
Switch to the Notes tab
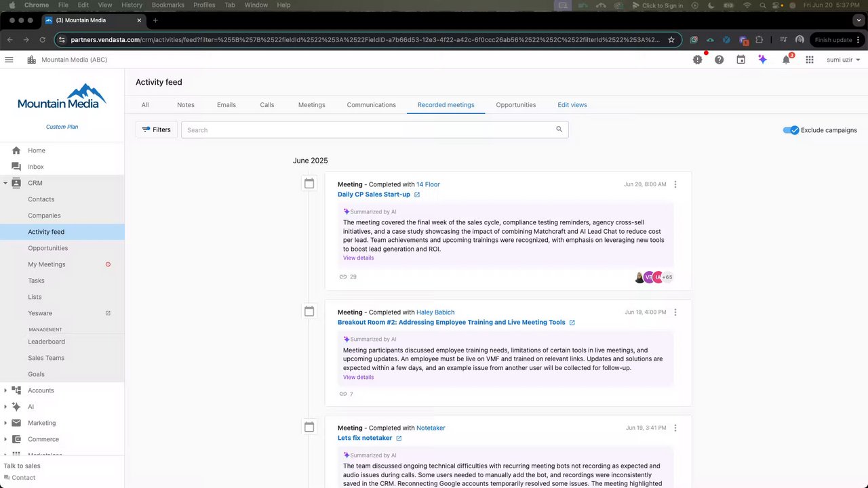point(186,105)
